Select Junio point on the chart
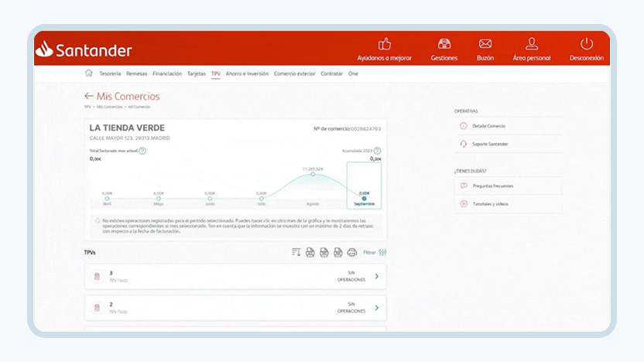 (x=210, y=198)
